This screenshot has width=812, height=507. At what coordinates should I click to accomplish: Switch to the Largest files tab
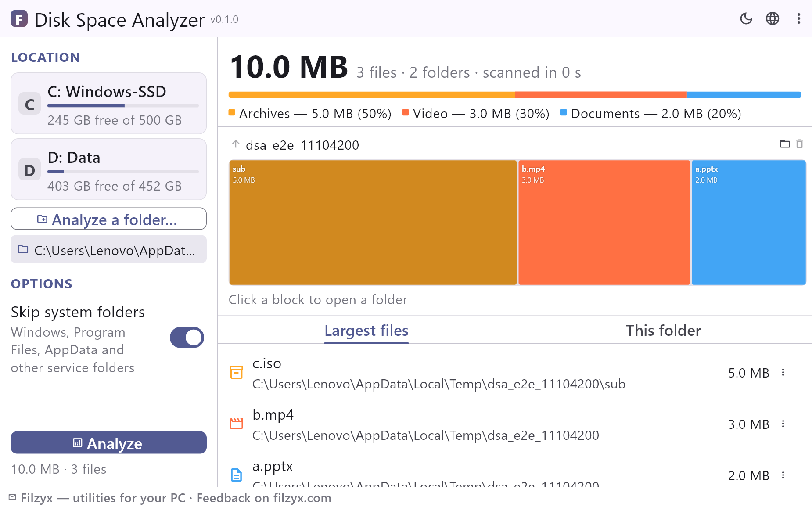366,330
